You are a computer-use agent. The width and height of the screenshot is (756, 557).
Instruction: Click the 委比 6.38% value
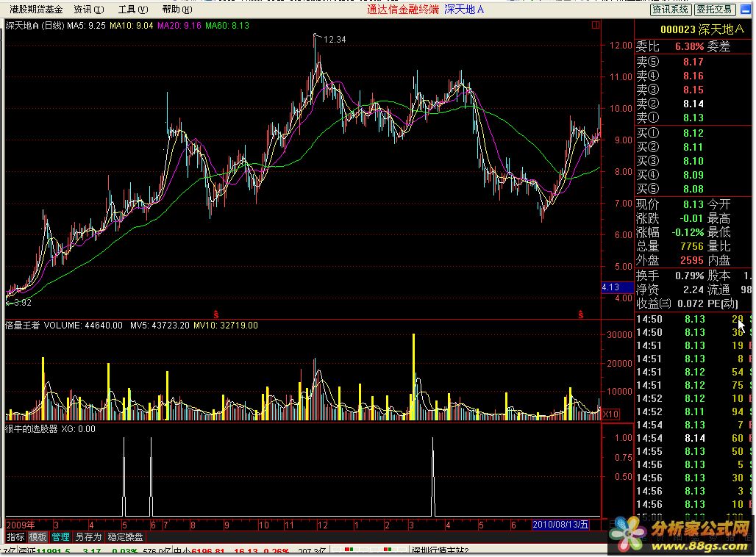click(x=689, y=46)
